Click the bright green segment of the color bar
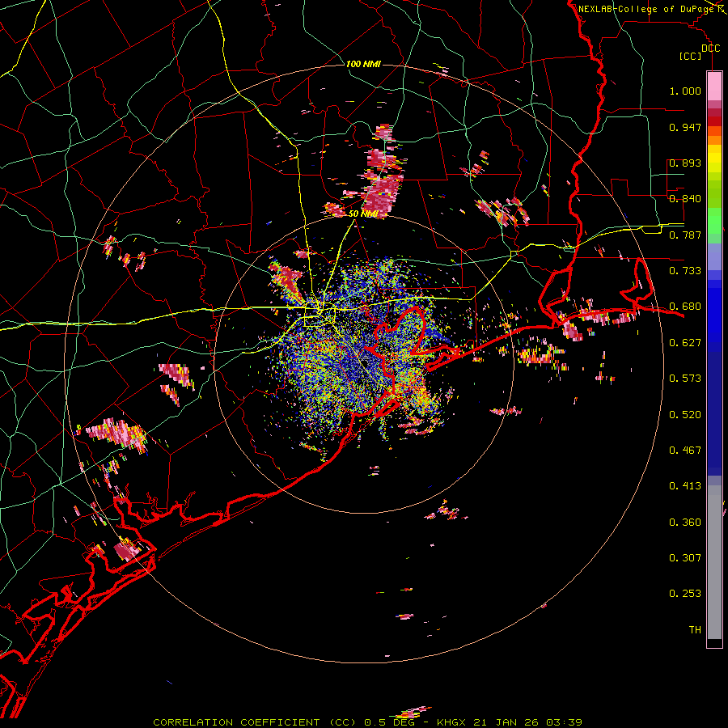The width and height of the screenshot is (728, 728). click(x=714, y=221)
